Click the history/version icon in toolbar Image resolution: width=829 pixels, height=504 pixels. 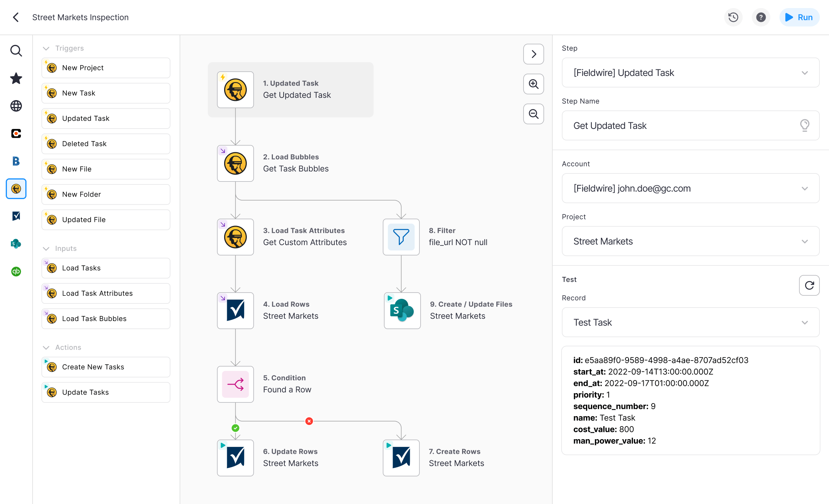point(733,17)
